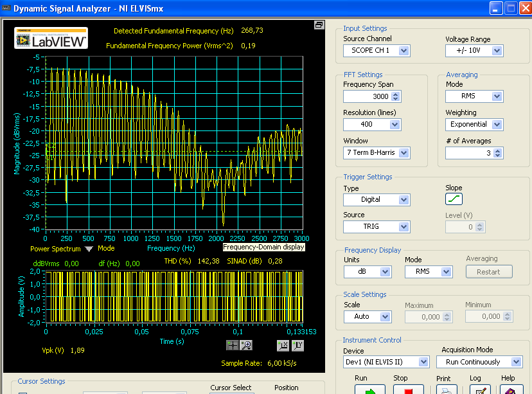
Task: Click the Y-axis autoscale icon
Action: pyautogui.click(x=297, y=345)
